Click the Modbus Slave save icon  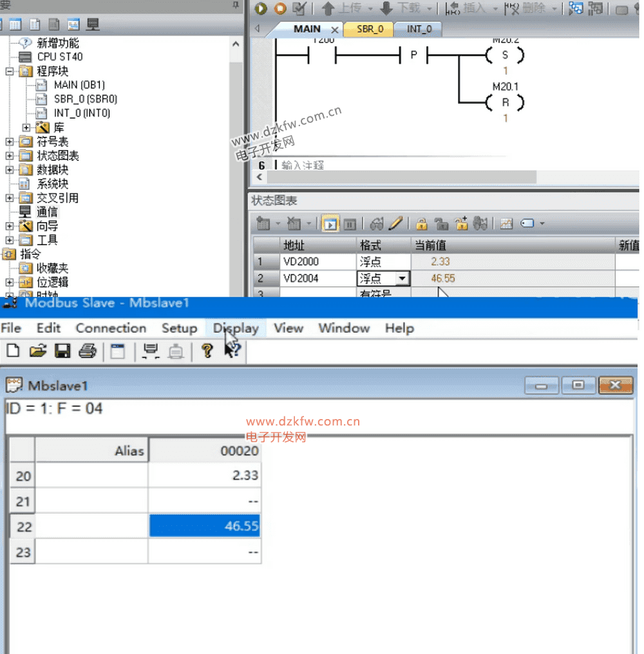62,351
